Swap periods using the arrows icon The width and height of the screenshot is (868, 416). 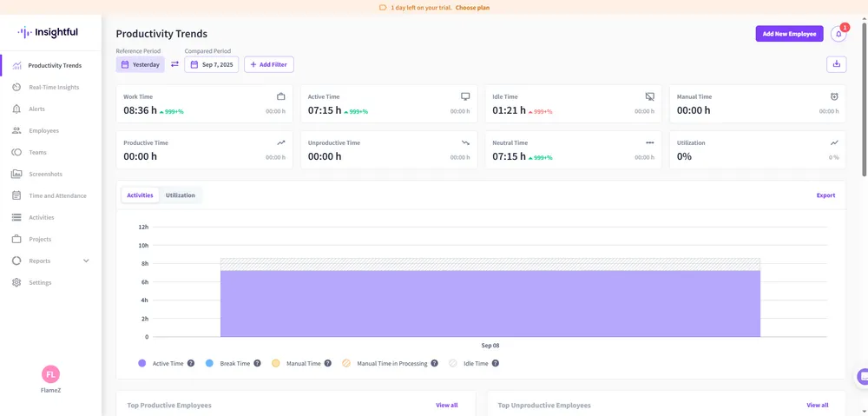tap(174, 64)
